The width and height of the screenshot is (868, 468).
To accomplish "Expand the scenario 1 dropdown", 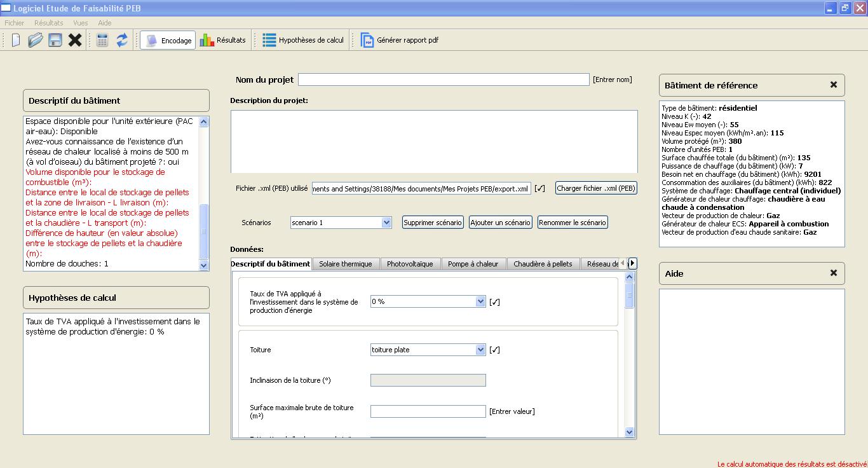I will coord(386,223).
